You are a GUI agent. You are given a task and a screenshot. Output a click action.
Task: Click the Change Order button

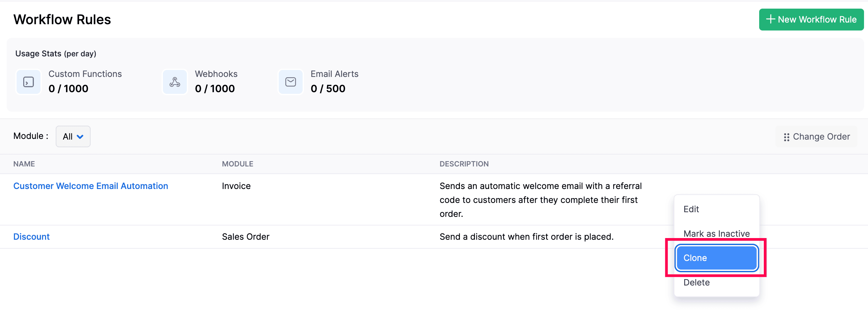click(817, 137)
